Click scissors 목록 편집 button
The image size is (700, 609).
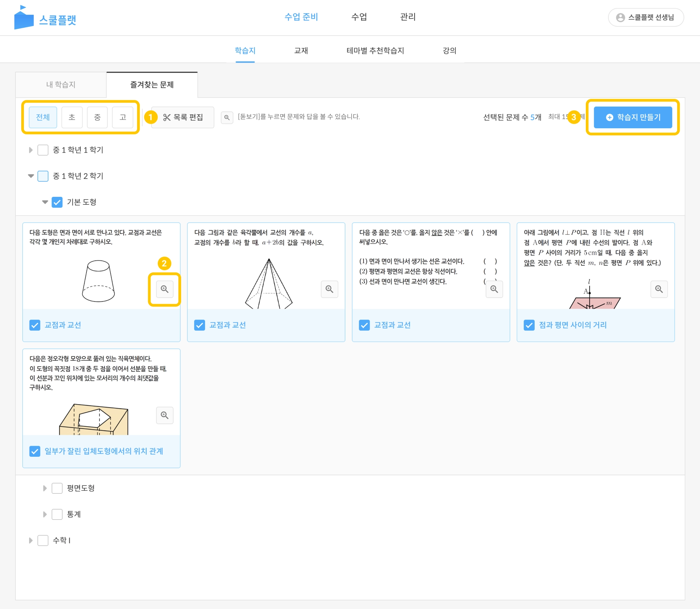183,117
